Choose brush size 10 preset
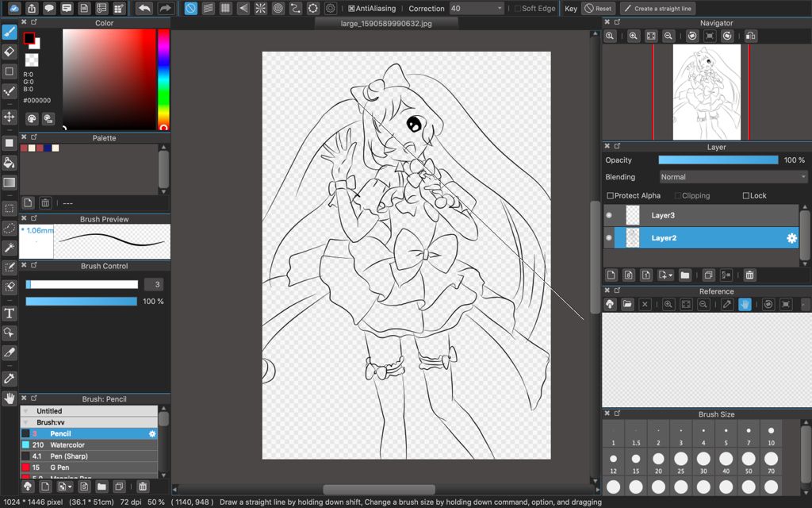The height and width of the screenshot is (508, 812). (771, 435)
